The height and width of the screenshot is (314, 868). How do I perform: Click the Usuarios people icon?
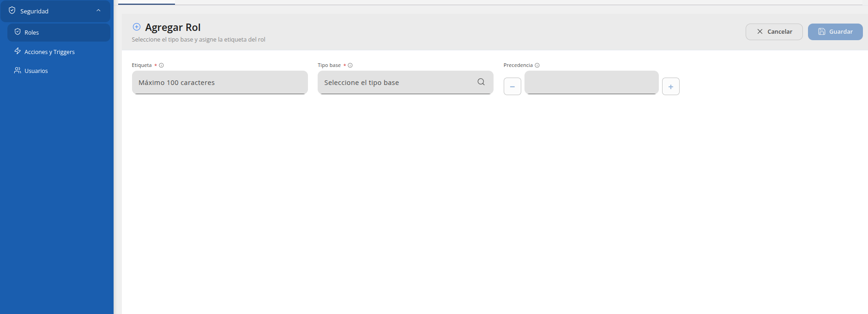click(x=18, y=70)
